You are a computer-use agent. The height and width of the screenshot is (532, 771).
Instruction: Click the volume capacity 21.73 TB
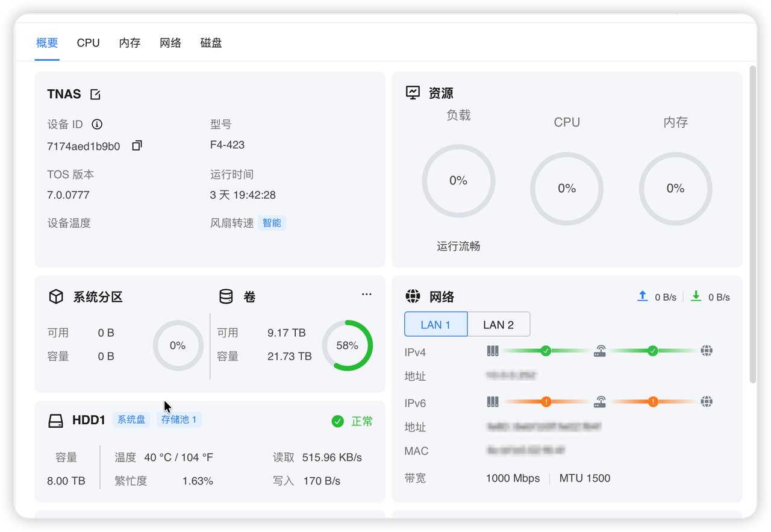pos(290,356)
